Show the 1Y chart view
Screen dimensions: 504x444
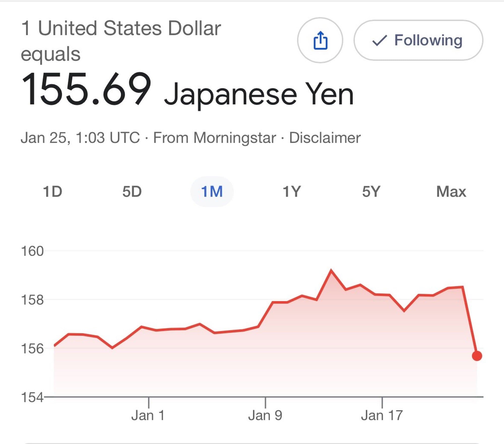[292, 191]
